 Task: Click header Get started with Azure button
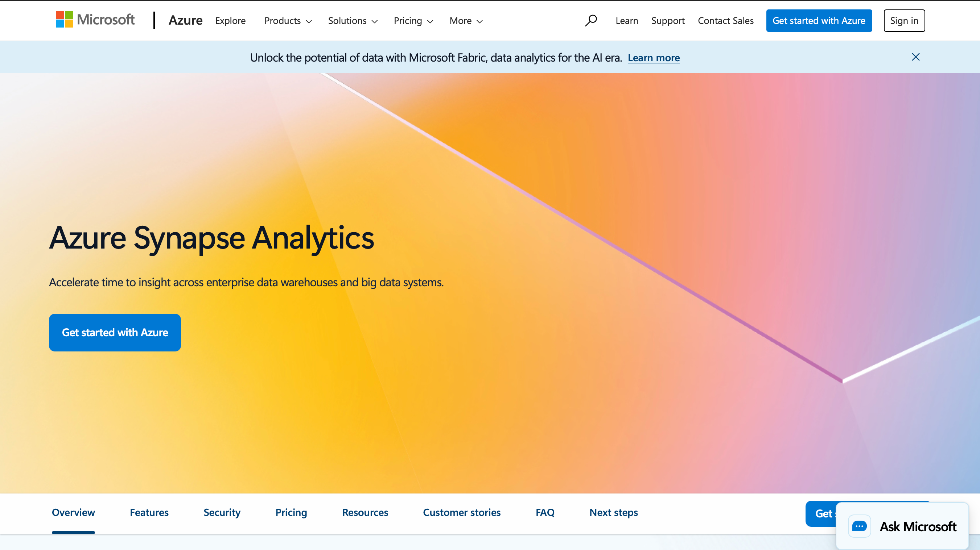pos(819,21)
